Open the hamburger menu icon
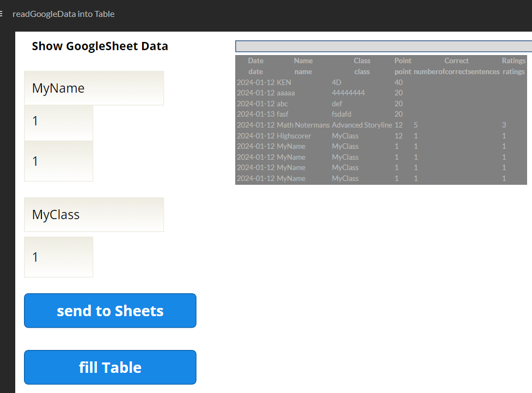Image resolution: width=532 pixels, height=393 pixels. (2, 14)
